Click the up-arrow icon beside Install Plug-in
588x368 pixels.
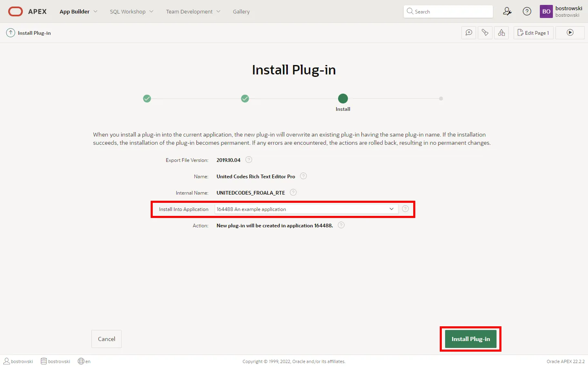click(x=11, y=33)
